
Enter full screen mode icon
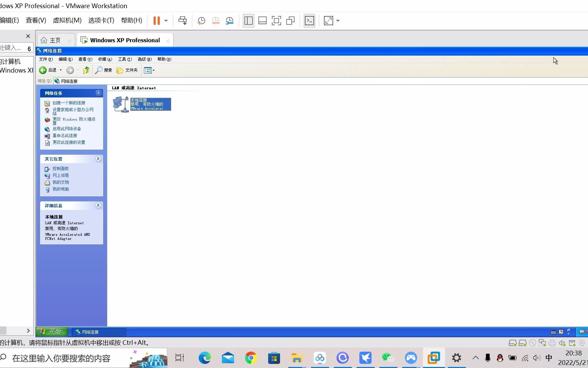(x=276, y=21)
